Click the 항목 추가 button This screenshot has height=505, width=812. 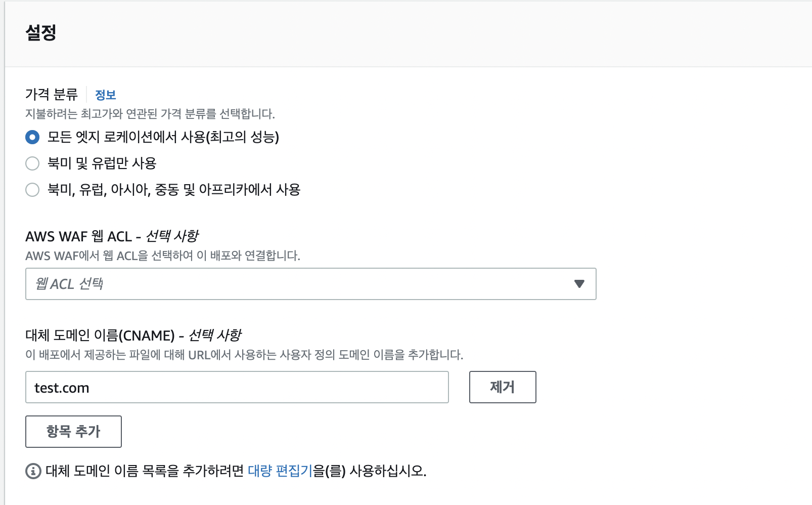coord(73,432)
